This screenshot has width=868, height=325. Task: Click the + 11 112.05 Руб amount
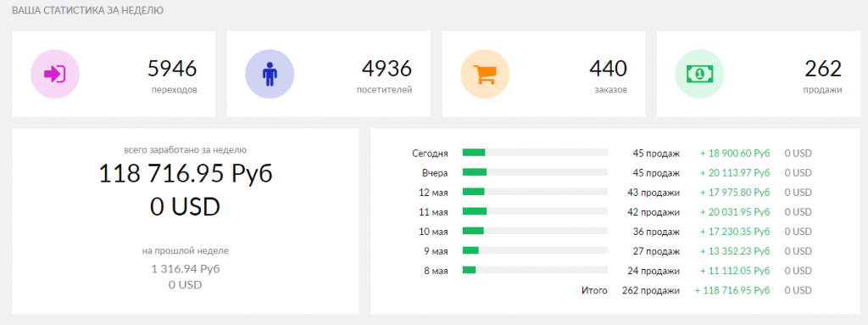[x=735, y=272]
